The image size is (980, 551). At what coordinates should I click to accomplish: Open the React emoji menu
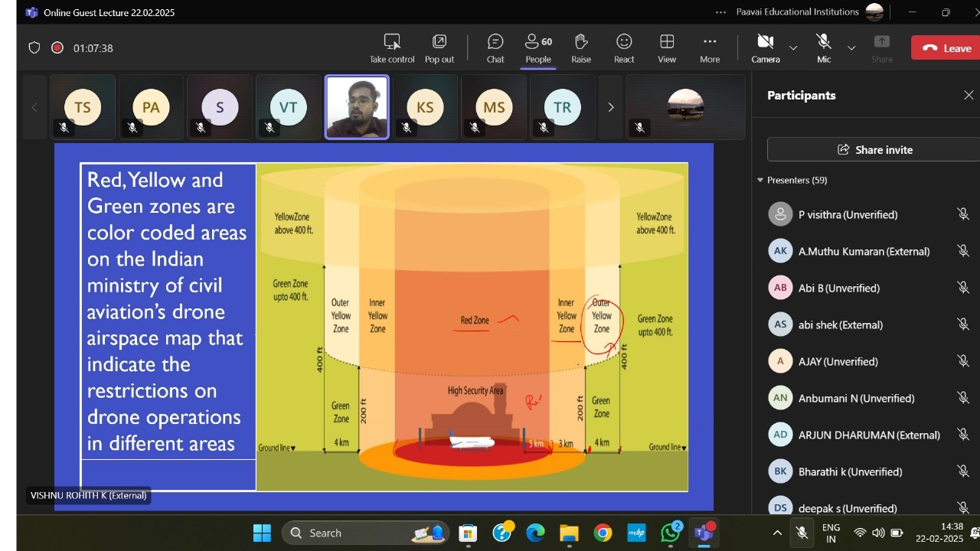pos(624,48)
